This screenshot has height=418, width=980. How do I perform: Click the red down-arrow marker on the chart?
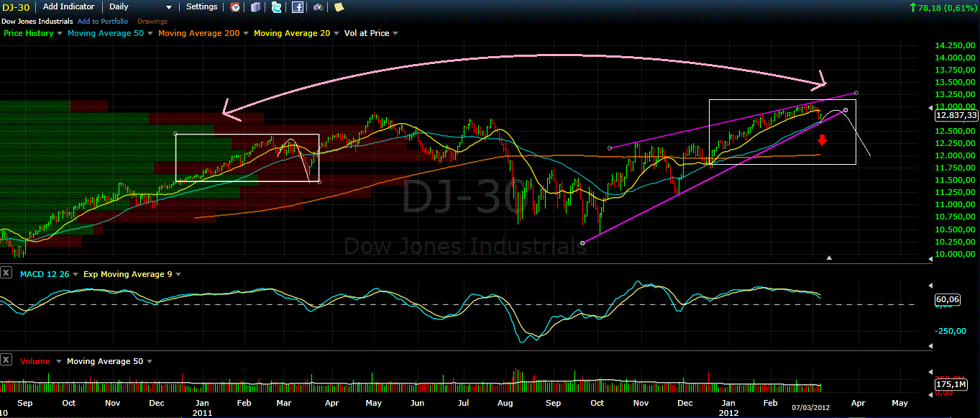click(x=822, y=140)
